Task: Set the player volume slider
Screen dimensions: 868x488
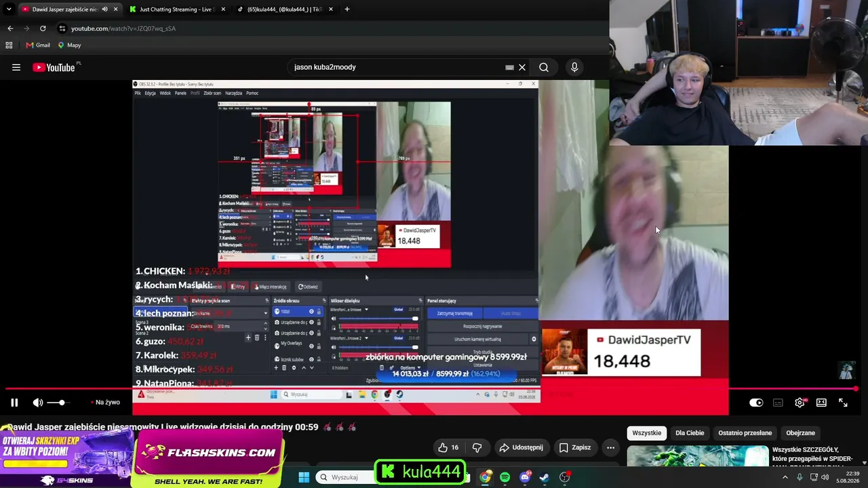Action: click(x=58, y=403)
